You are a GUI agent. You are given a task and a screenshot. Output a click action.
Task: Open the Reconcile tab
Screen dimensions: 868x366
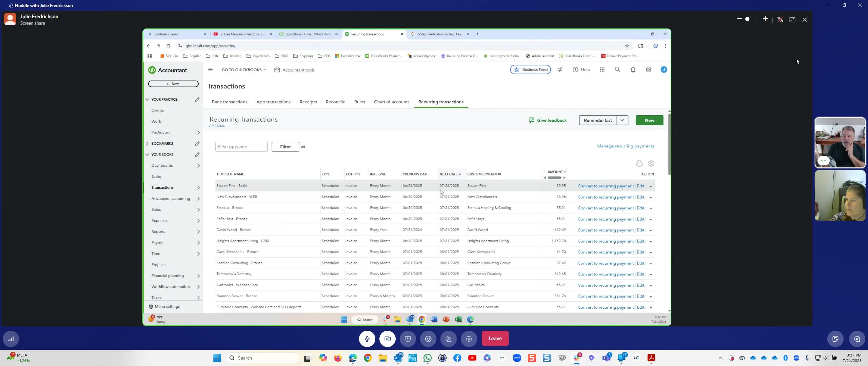(x=335, y=102)
